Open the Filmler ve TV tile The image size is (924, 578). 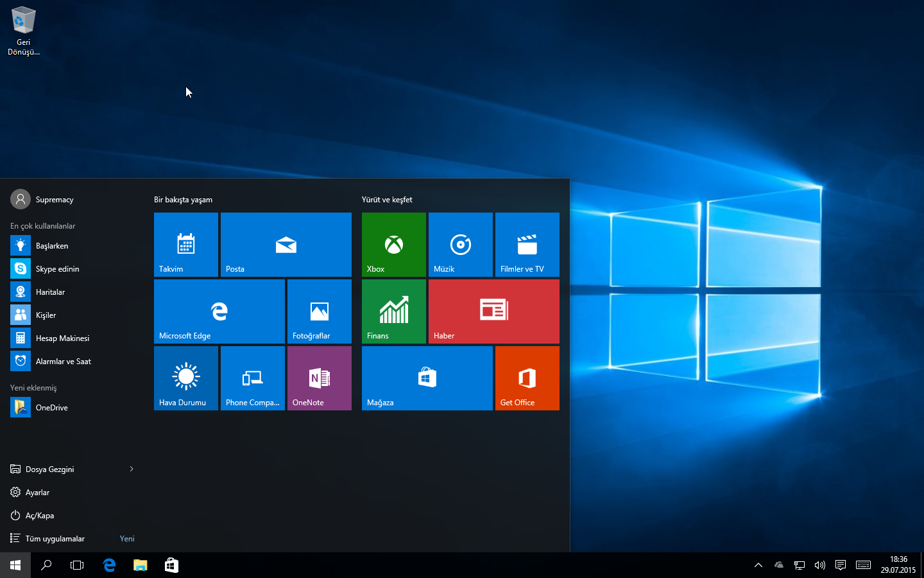click(527, 245)
